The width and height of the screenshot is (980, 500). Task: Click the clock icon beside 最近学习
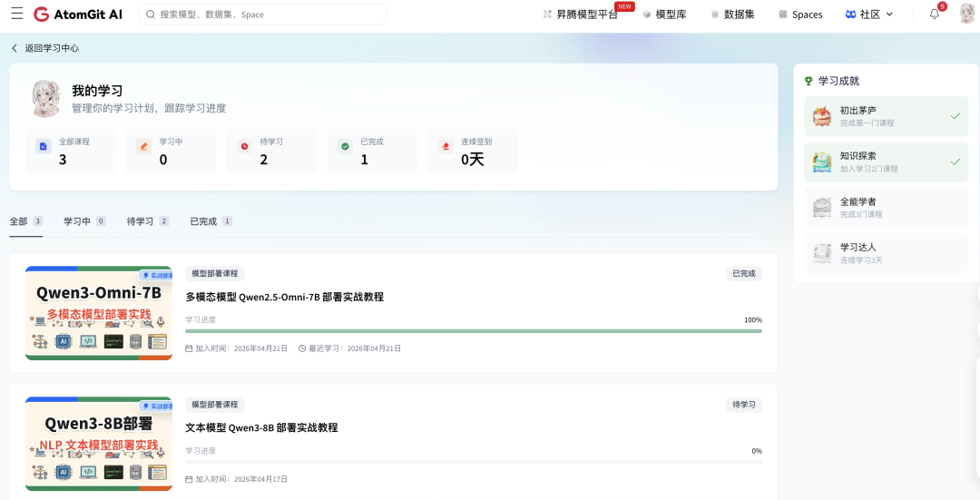pos(302,348)
